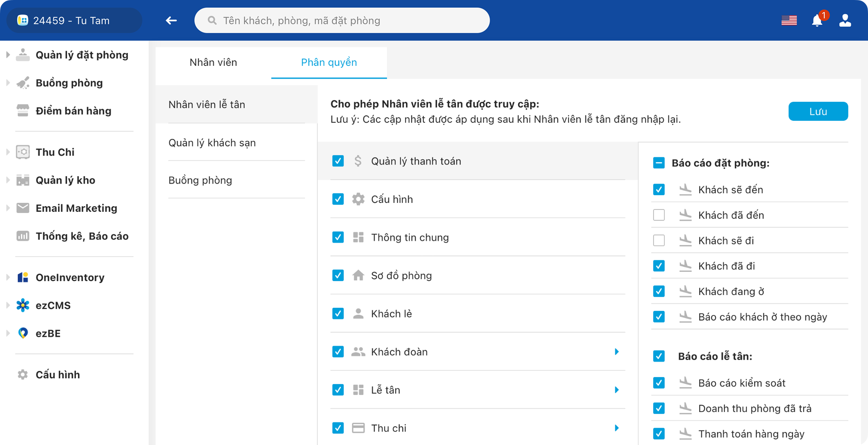Click the US flag language icon
This screenshot has height=445, width=868.
coord(789,21)
